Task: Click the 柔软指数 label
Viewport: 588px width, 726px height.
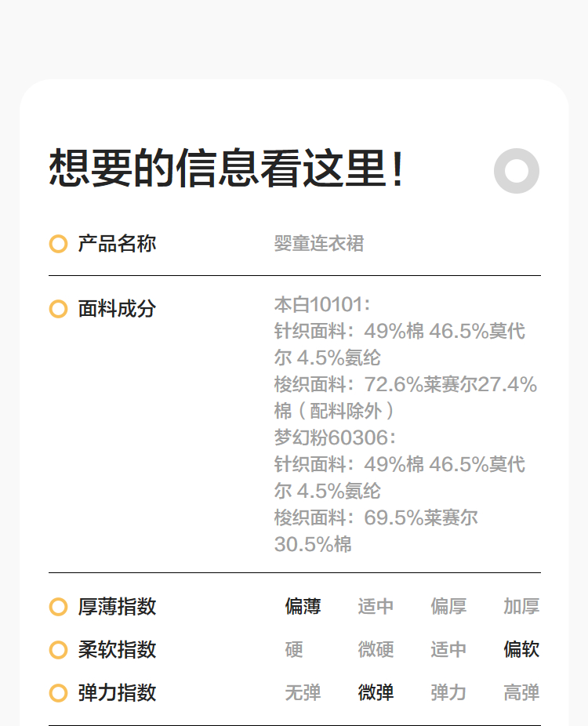Action: point(117,650)
